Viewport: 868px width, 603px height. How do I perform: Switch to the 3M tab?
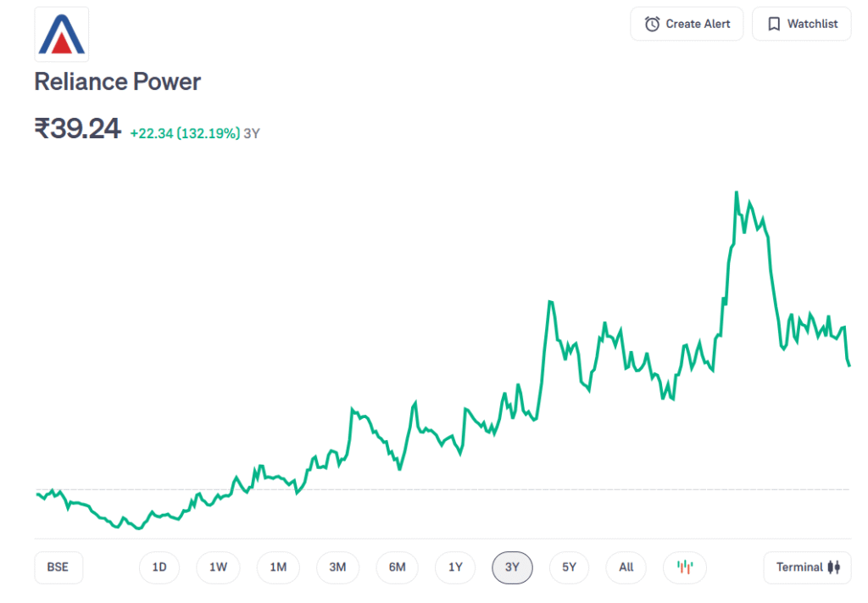[337, 567]
